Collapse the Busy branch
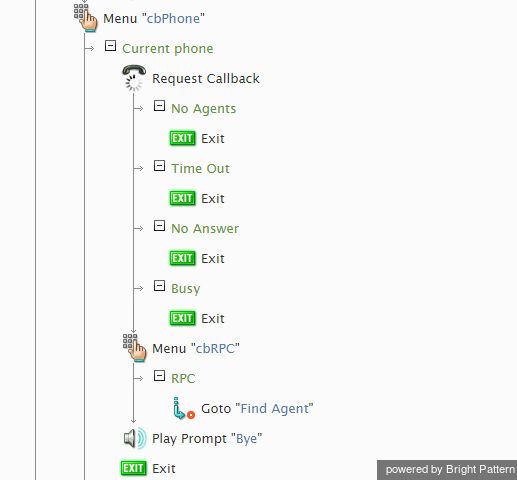Viewport: 517px width, 480px height. tap(159, 286)
